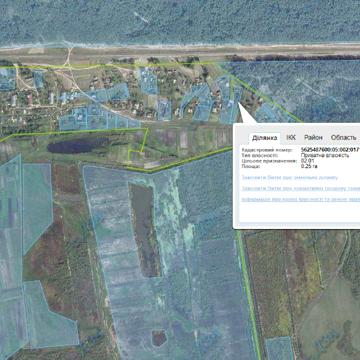This screenshot has width=360, height=360.
Task: Click the small dark patch at bottom of field
Action: (x=159, y=338)
